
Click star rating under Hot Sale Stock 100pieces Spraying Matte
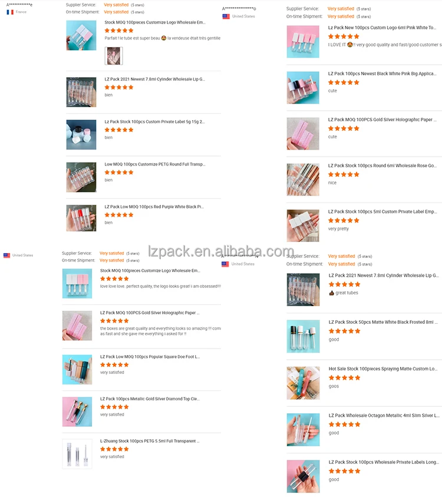coord(344,377)
